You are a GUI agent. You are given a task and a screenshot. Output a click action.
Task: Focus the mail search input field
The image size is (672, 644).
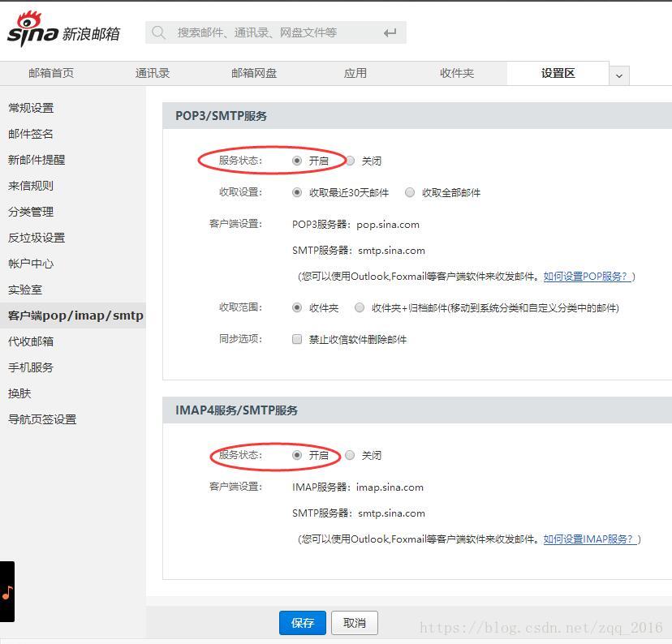tap(276, 32)
